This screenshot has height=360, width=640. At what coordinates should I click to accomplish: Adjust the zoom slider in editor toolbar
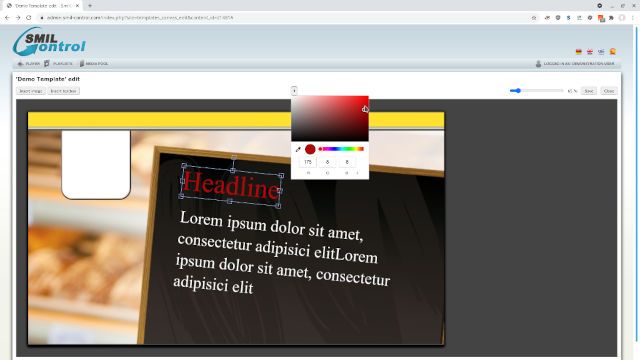tap(536, 91)
